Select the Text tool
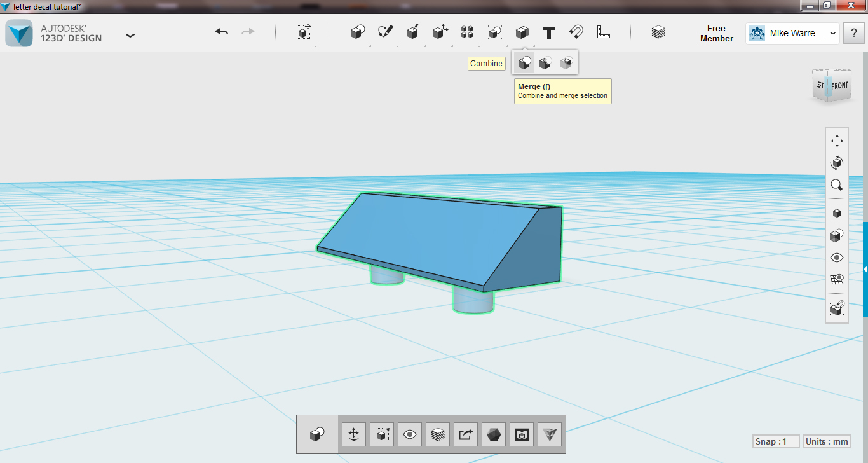Image resolution: width=868 pixels, height=463 pixels. pos(549,32)
